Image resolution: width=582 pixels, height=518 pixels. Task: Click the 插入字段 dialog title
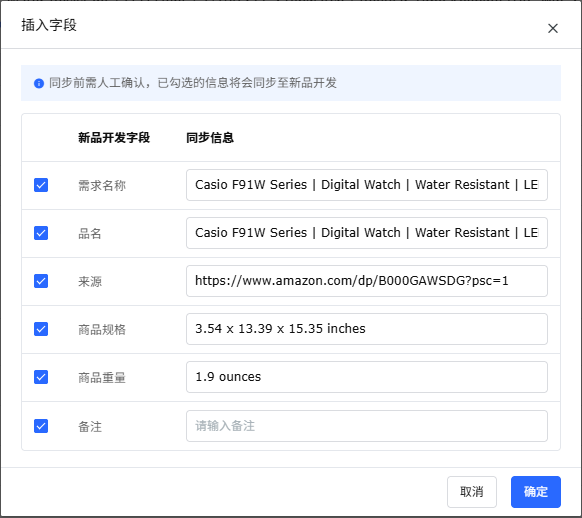coord(49,25)
